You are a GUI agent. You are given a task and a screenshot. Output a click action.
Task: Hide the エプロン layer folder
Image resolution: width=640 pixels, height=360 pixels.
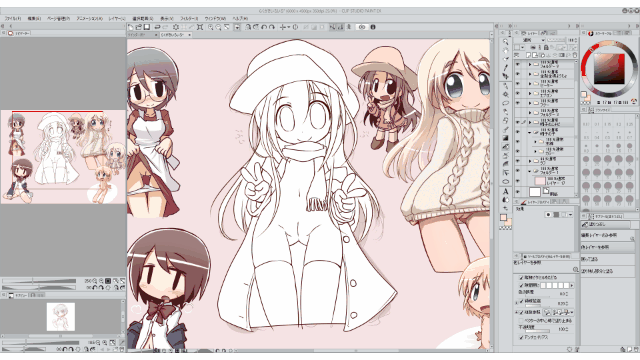point(517,93)
